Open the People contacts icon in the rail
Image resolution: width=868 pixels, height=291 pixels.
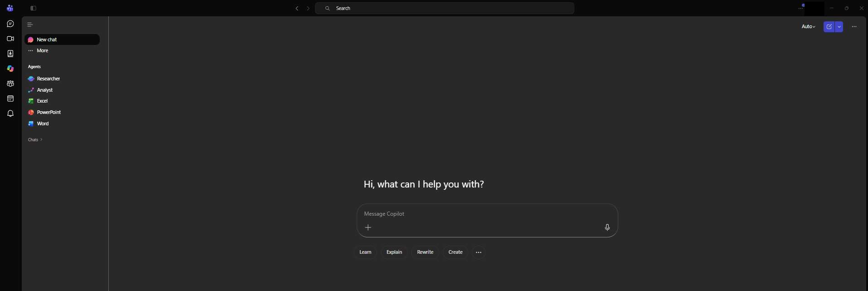10,54
